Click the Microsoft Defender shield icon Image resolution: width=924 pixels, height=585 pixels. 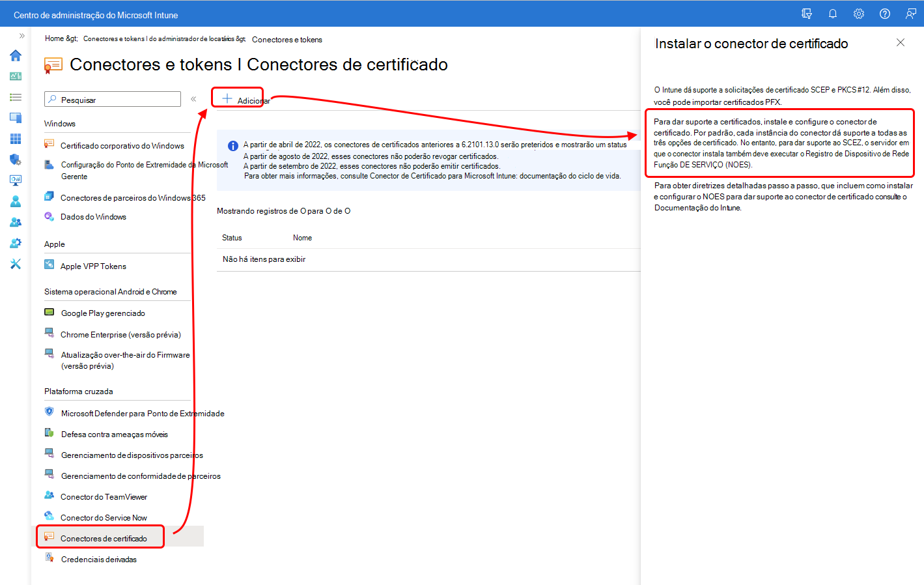[x=49, y=411]
